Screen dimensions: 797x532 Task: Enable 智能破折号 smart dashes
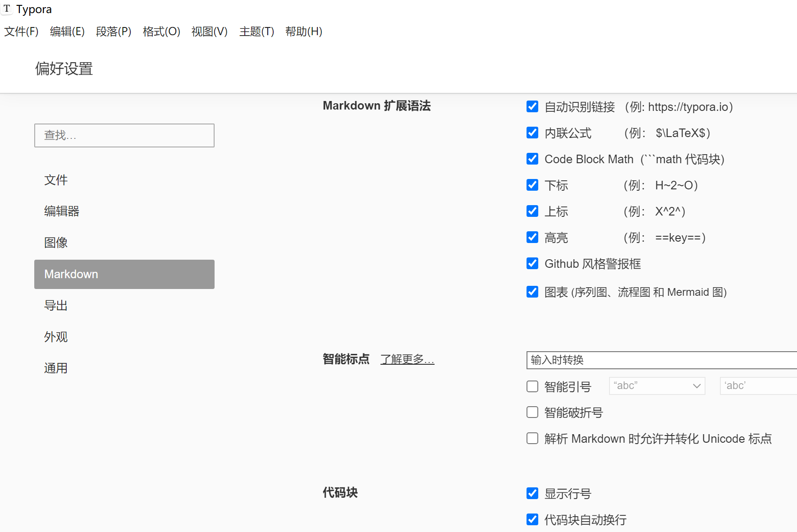532,412
